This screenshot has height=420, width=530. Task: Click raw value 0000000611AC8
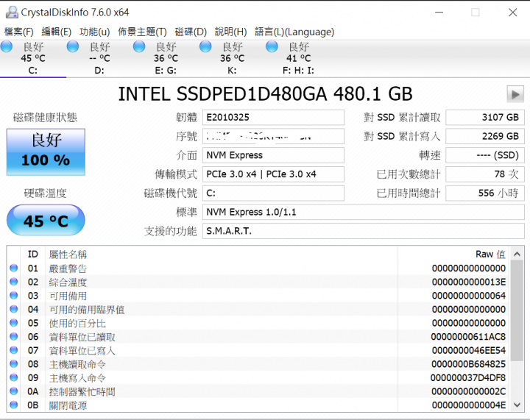[x=468, y=337]
